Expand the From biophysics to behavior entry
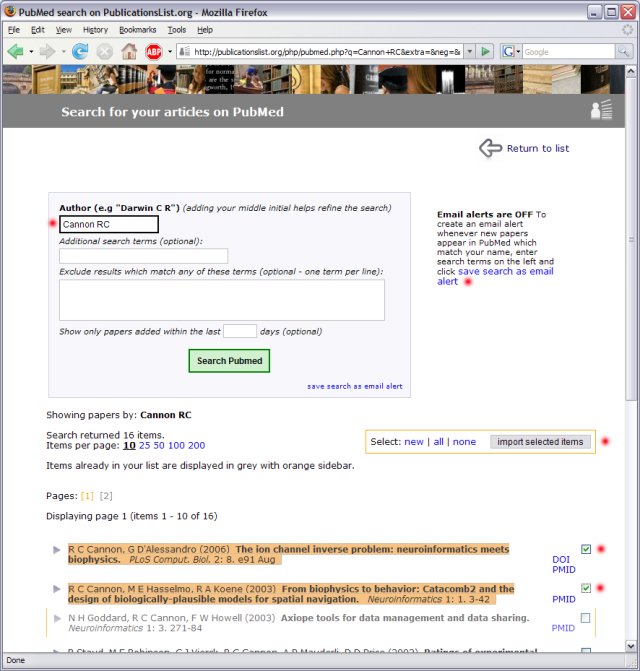The width and height of the screenshot is (640, 671). 56,589
